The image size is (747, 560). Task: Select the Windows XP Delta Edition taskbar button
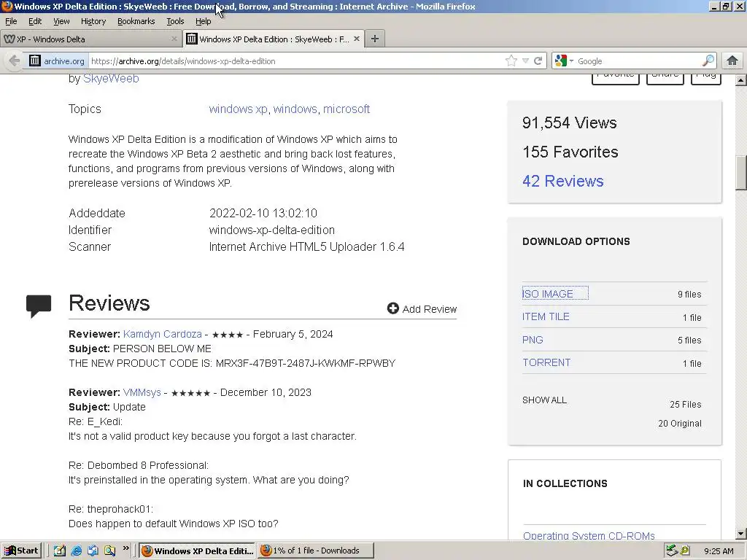(197, 551)
